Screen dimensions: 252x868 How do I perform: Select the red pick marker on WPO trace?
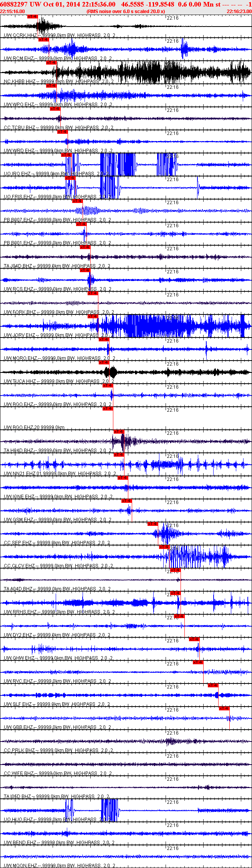tap(51, 86)
